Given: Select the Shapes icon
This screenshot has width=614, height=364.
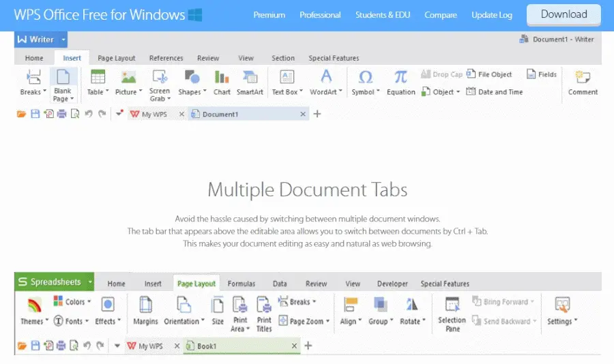Looking at the screenshot, I should coord(192,77).
